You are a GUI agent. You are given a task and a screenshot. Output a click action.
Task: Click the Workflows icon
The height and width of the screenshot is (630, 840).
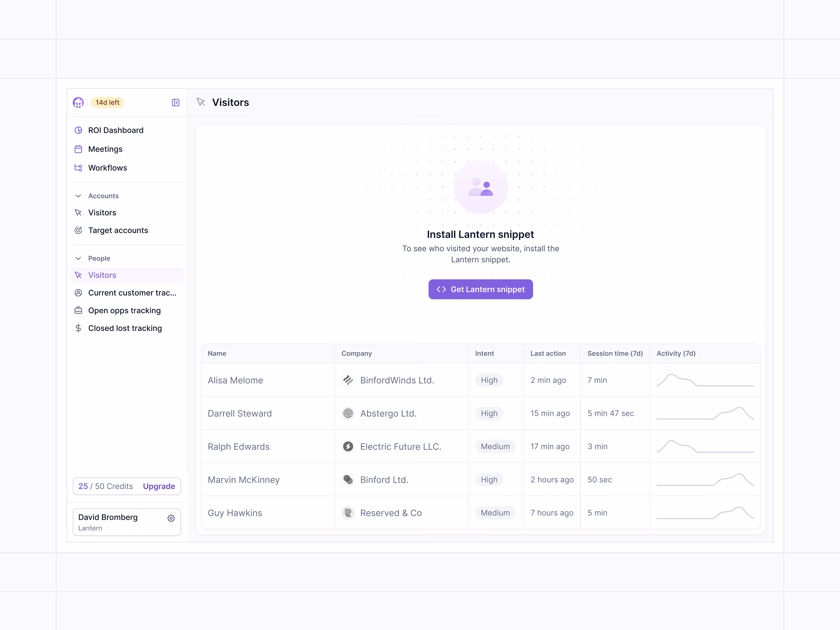78,168
